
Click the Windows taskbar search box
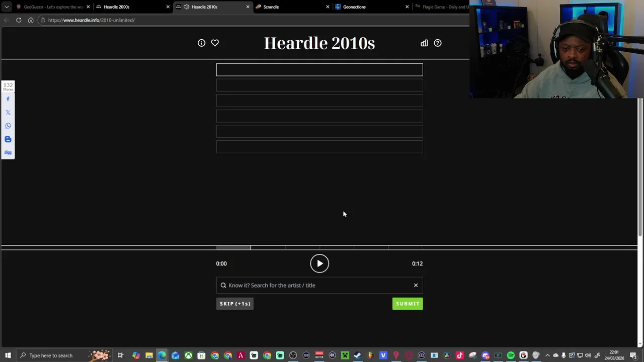coord(64,355)
